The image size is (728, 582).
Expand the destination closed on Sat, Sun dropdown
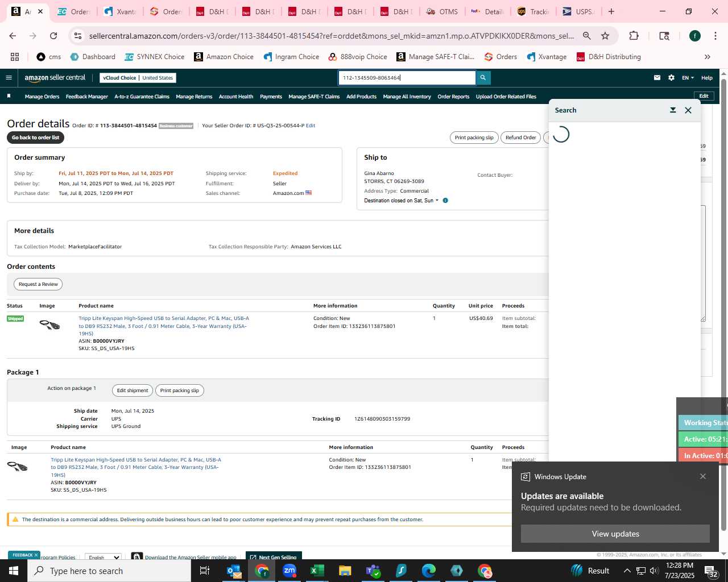pos(402,201)
